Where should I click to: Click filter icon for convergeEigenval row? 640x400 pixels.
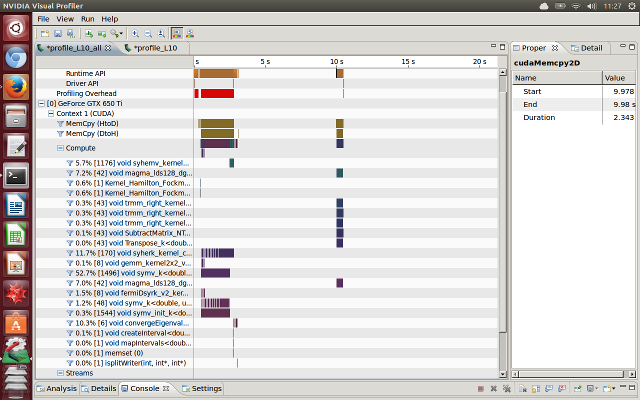70,323
